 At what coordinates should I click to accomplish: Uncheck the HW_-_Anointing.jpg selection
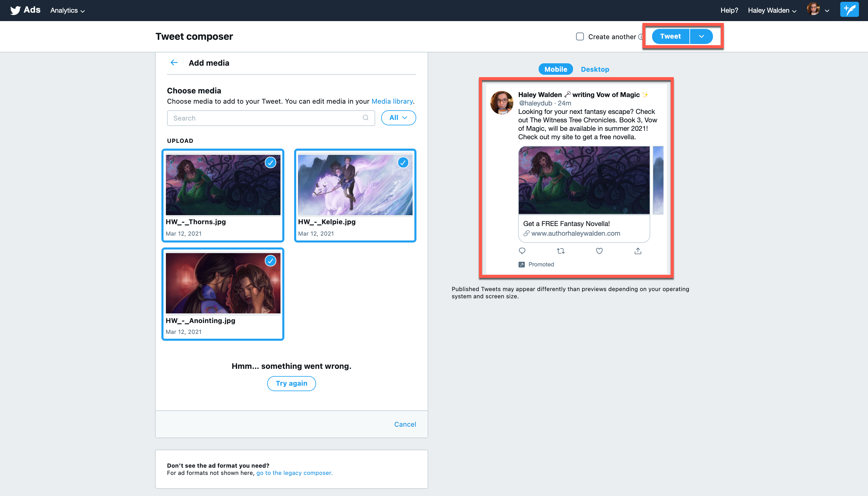click(x=270, y=261)
